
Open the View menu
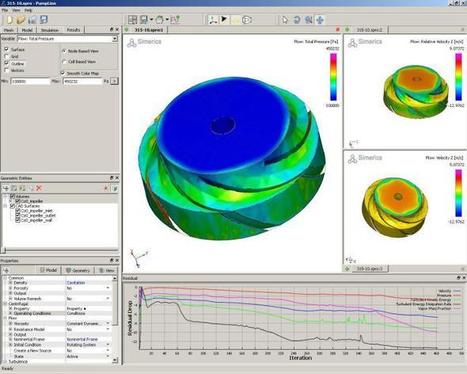pos(16,10)
